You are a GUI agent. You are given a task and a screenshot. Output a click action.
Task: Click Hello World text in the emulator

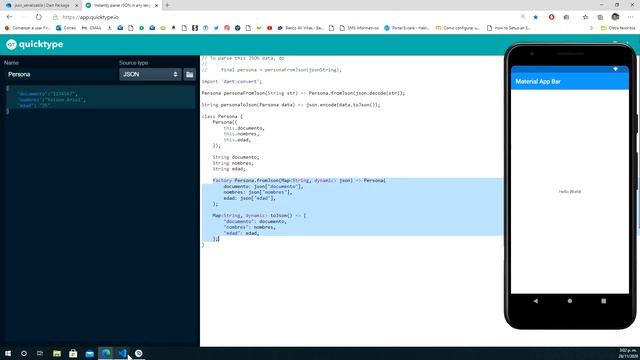pyautogui.click(x=569, y=191)
